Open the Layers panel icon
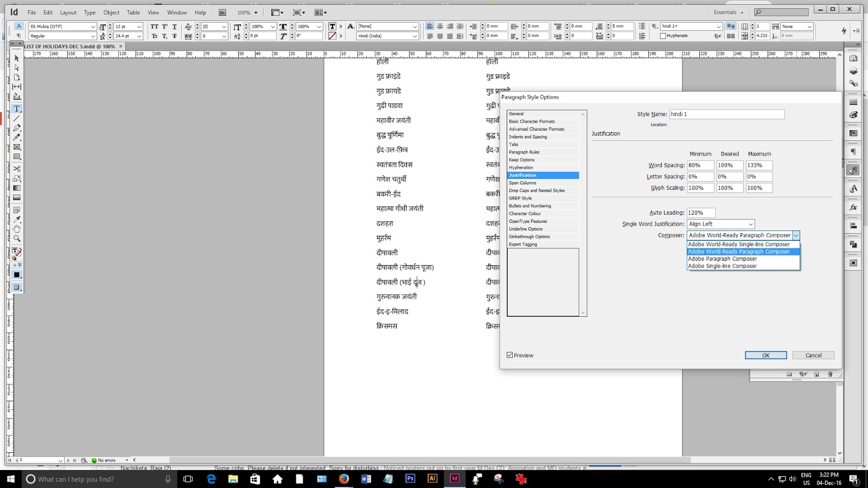 click(853, 69)
